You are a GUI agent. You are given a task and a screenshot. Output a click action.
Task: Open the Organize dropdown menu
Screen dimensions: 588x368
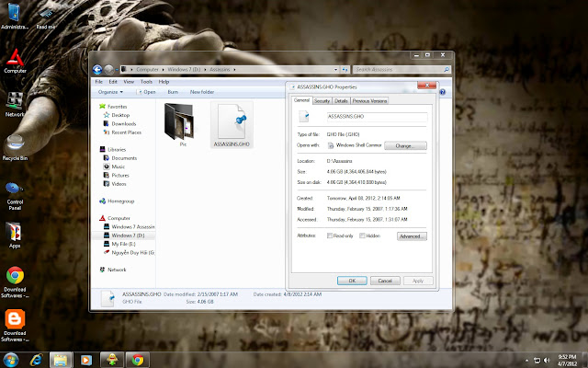110,92
